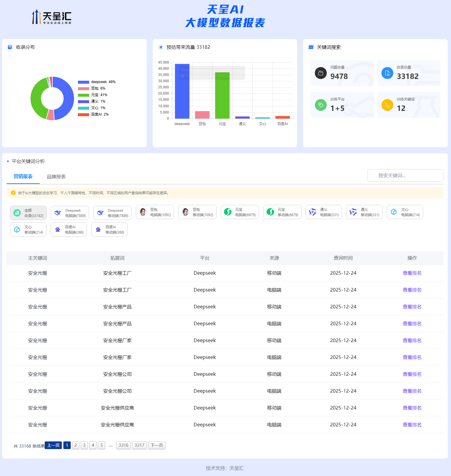Image resolution: width=451 pixels, height=476 pixels.
Task: Click the deepseek bar in traffic chart
Action: coord(182,92)
